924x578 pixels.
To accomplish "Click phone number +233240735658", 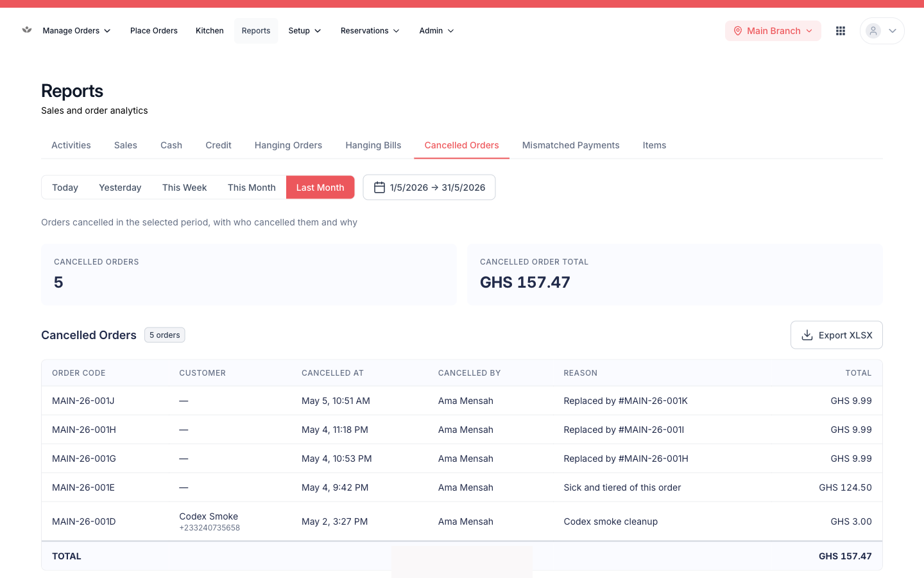I will coord(210,528).
